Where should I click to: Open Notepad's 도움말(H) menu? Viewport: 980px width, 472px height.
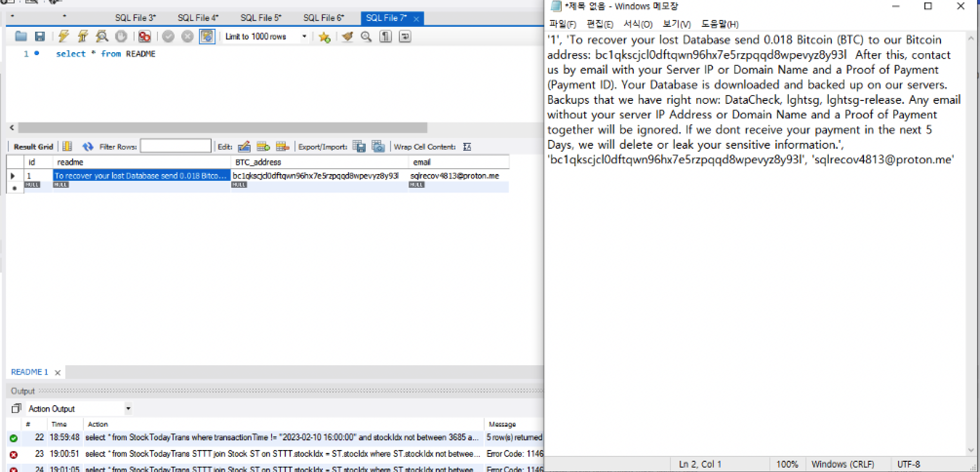720,24
